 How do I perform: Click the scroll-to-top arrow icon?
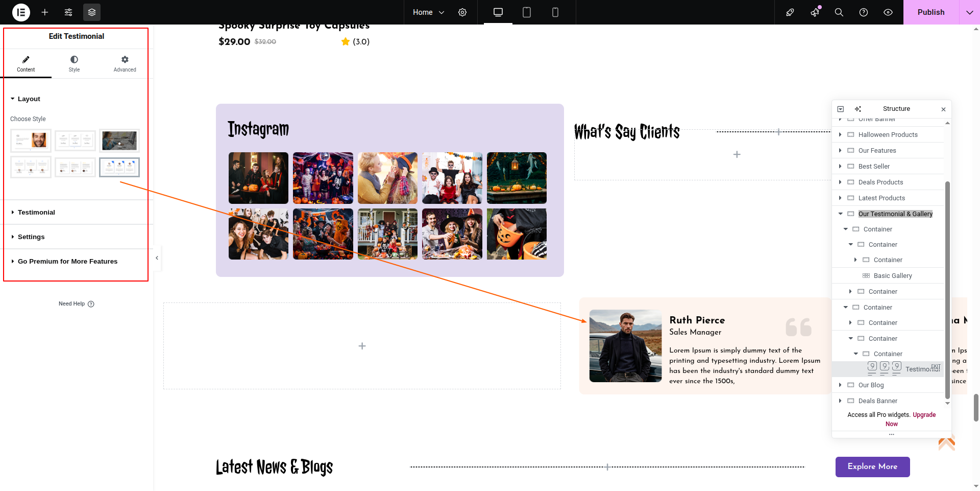point(947,443)
